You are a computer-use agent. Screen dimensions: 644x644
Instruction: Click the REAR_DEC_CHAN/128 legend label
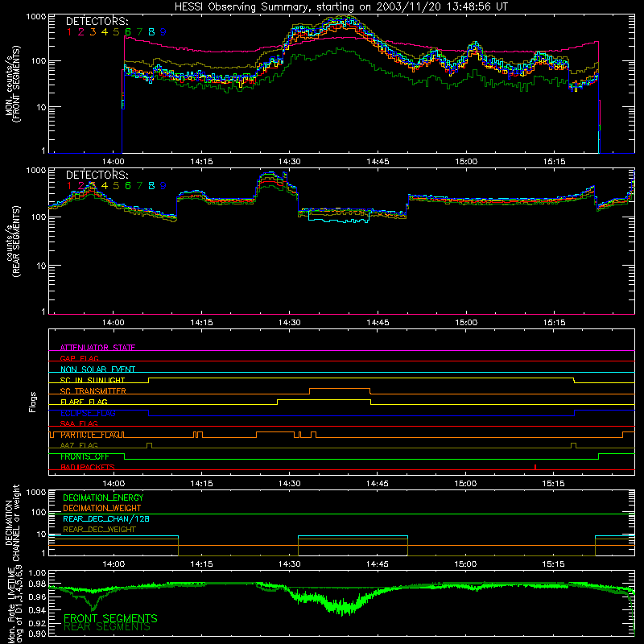pos(106,518)
